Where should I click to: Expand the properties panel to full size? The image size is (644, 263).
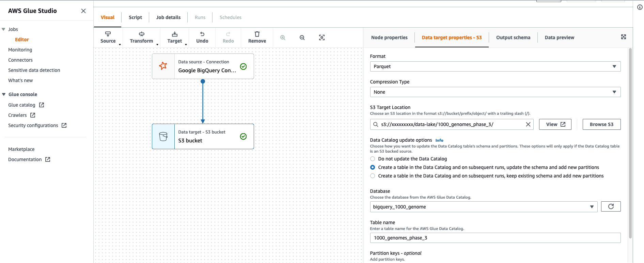tap(624, 37)
